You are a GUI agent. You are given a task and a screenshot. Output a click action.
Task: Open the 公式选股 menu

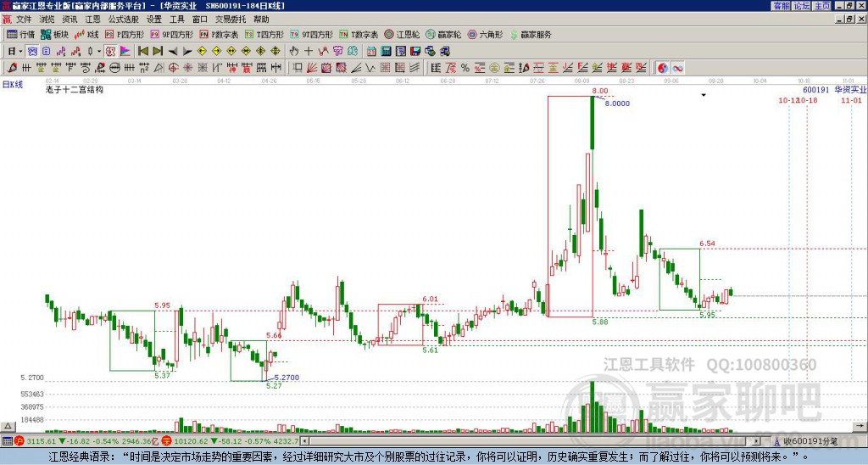tap(124, 20)
